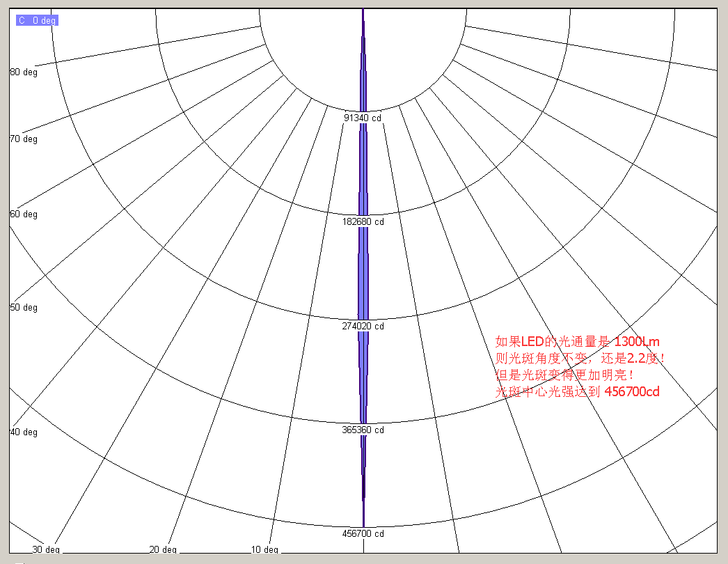Click the 40 deg angle label

point(24,432)
